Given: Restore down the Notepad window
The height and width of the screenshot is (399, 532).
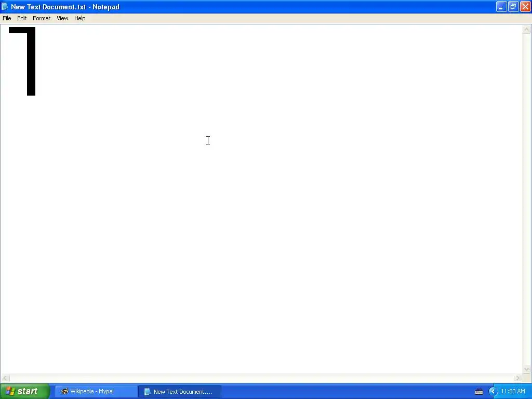Looking at the screenshot, I should coord(513,6).
